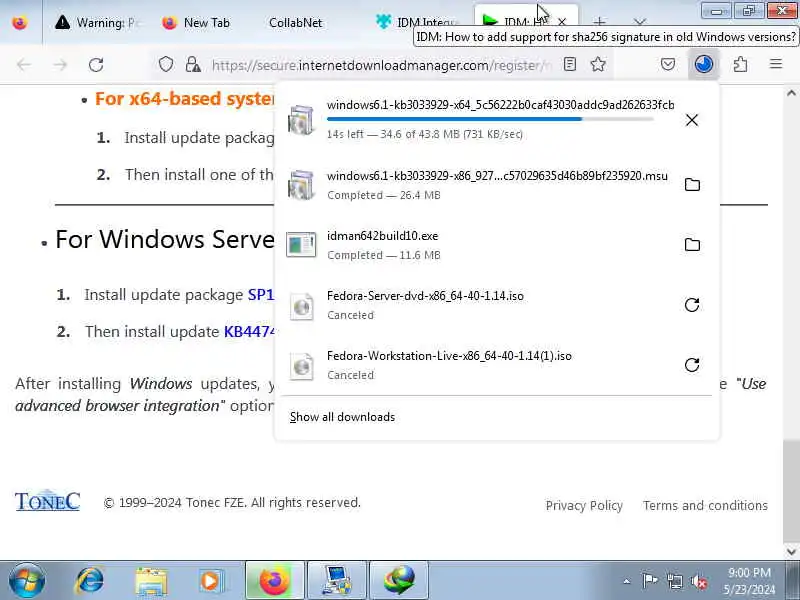This screenshot has height=600, width=800.
Task: Switch to the Warning tab
Action: click(x=97, y=22)
